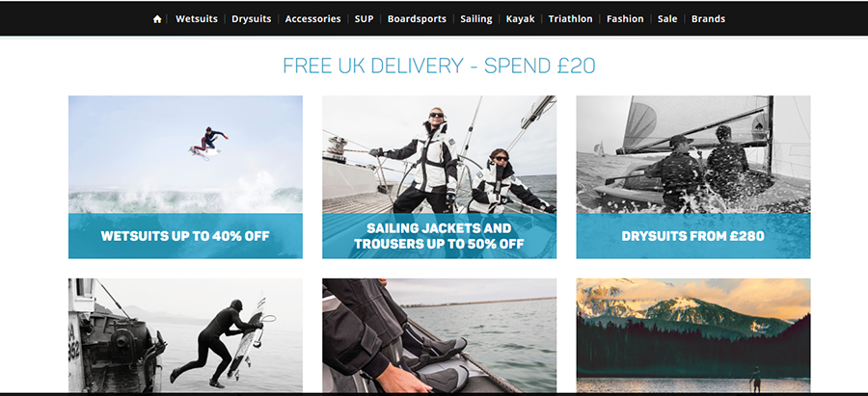Click Wetsuits up to 40% off banner
The image size is (868, 396).
click(x=185, y=236)
